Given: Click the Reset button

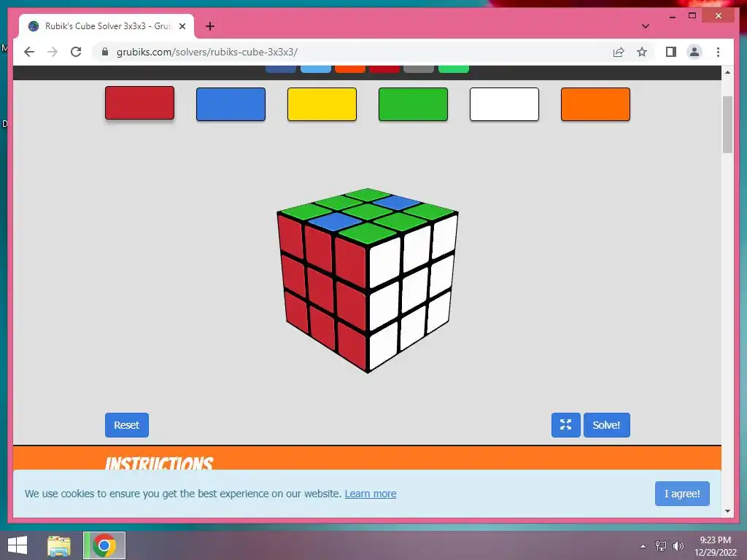Looking at the screenshot, I should point(127,425).
